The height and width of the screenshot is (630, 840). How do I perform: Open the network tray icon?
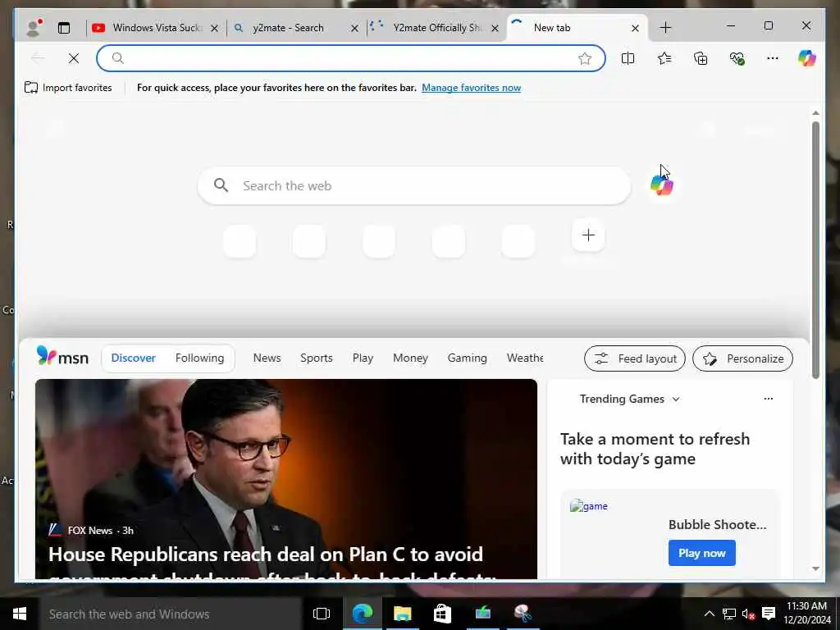[728, 614]
